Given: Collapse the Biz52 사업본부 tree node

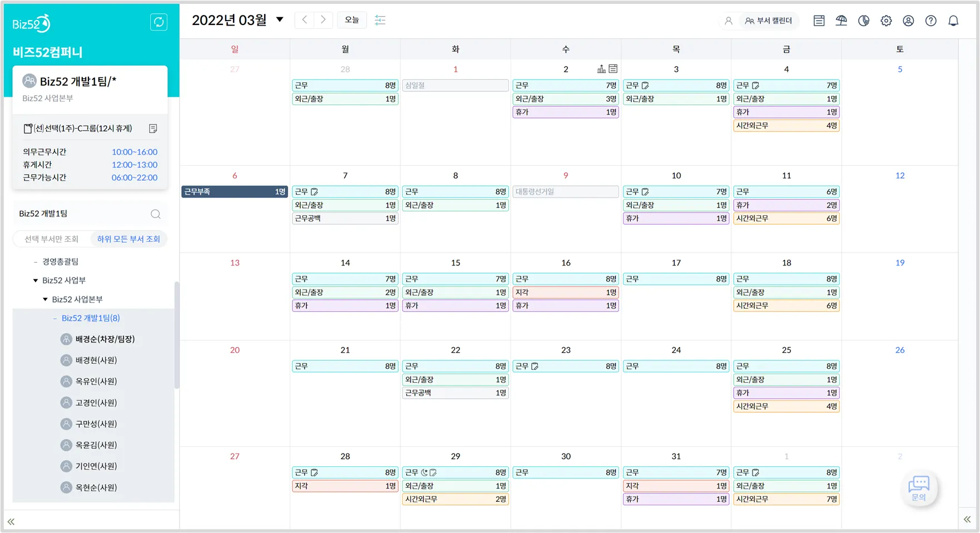Looking at the screenshot, I should (46, 299).
